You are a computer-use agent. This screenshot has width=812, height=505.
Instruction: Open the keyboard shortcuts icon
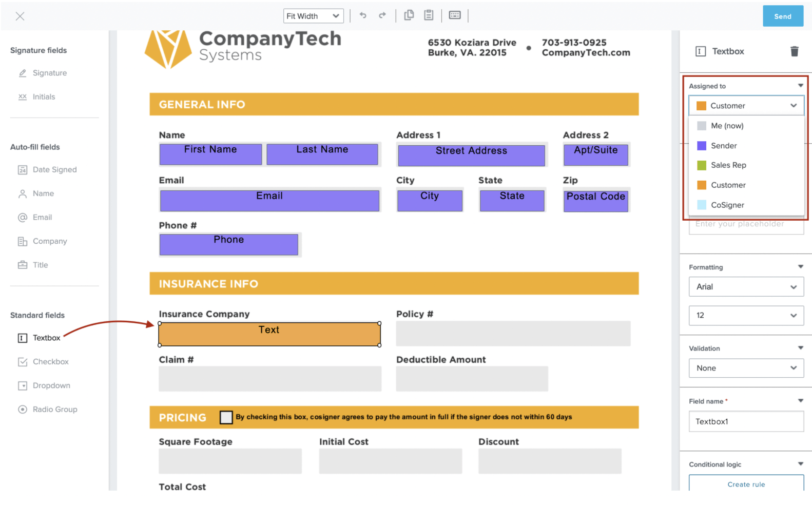click(455, 15)
